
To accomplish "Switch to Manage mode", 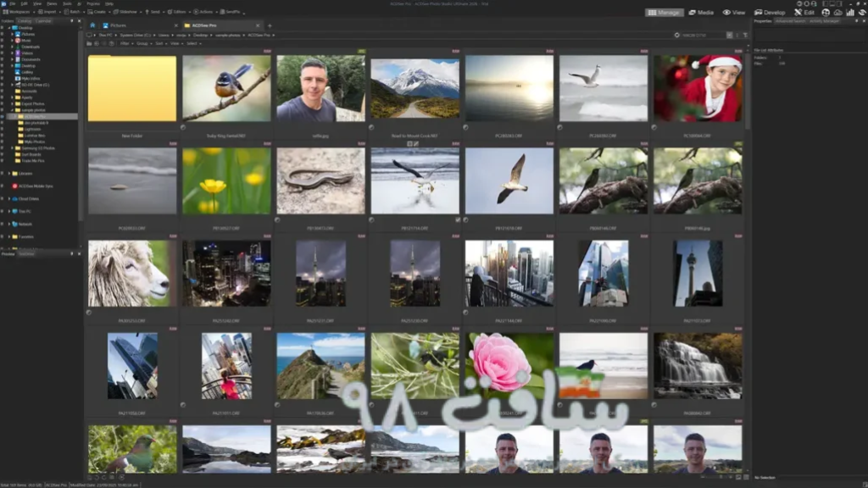I will pos(664,12).
